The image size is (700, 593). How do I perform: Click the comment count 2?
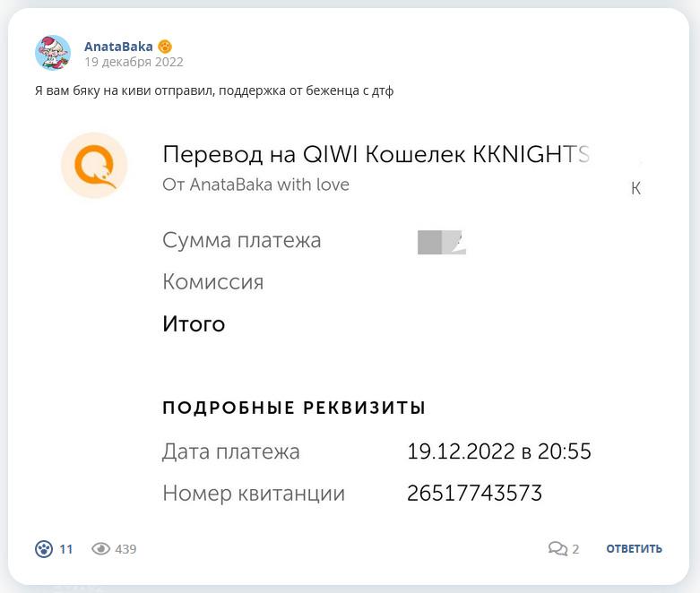[x=575, y=549]
